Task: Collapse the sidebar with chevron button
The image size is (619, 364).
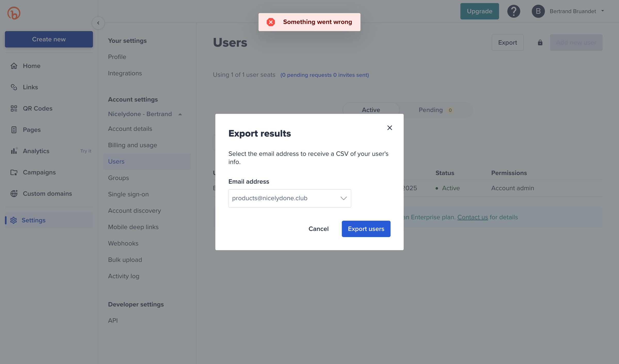Action: 98,23
